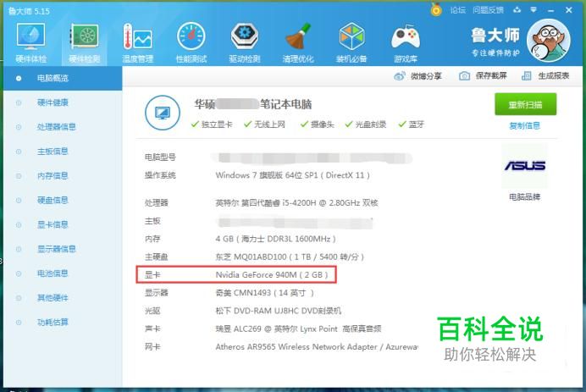Open the 论坛 forum link
This screenshot has height=392, width=586.
coord(458,10)
